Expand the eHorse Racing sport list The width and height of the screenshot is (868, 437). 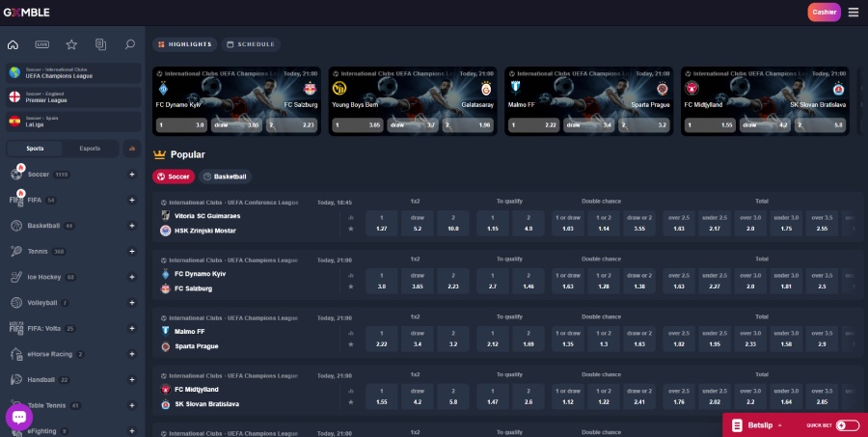[x=132, y=354]
